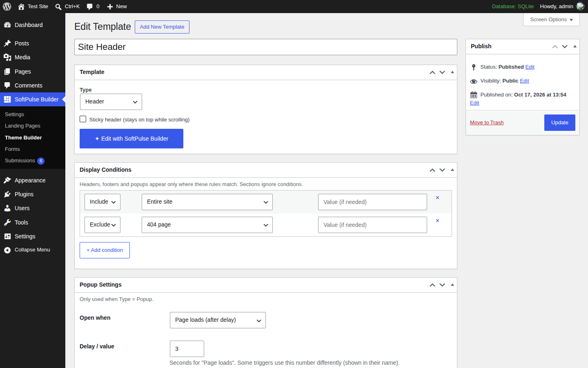Open the 404 page condition dropdown
This screenshot has height=368, width=588.
click(207, 225)
